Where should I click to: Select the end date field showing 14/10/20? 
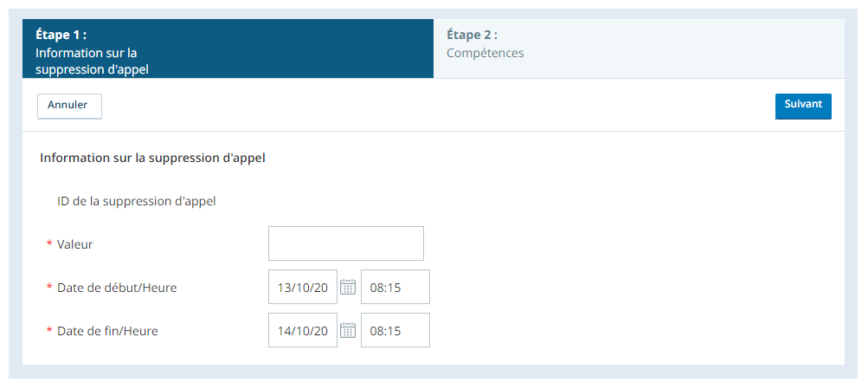(303, 330)
